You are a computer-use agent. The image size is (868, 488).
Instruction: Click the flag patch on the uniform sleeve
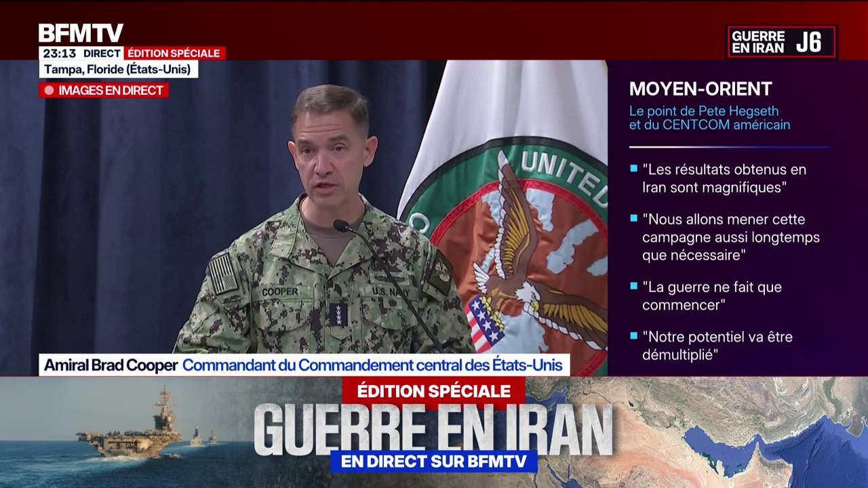coord(222,272)
